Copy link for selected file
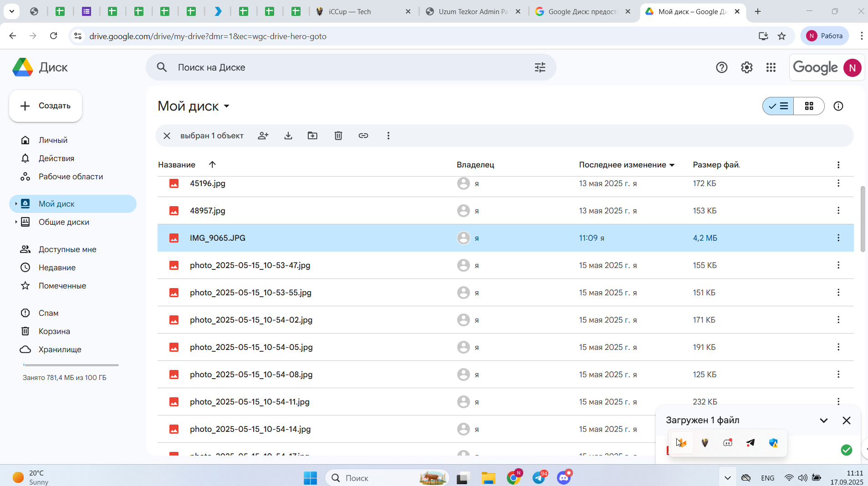Viewport: 868px width, 486px height. pyautogui.click(x=363, y=136)
